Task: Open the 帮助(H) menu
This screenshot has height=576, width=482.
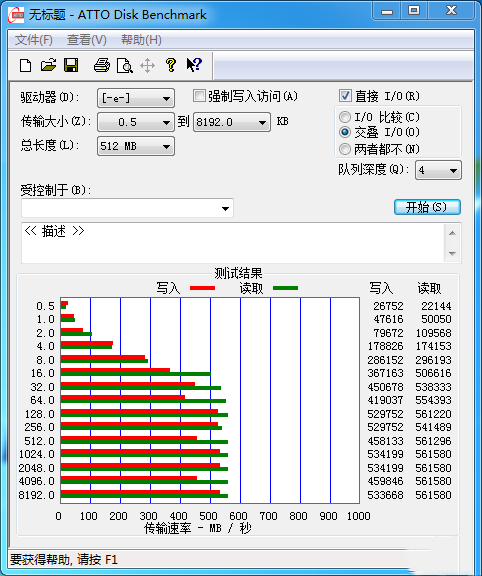Action: click(x=141, y=40)
